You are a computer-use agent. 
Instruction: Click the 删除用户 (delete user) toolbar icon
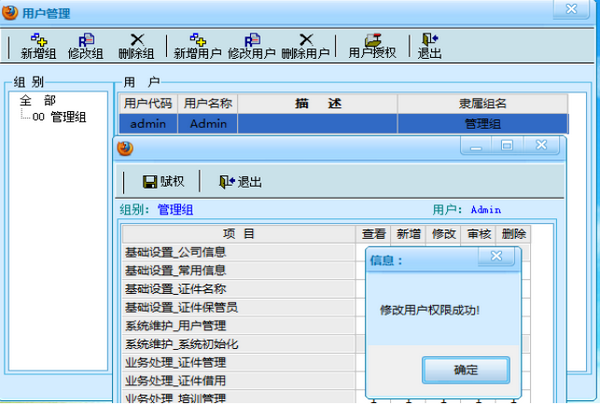(305, 46)
